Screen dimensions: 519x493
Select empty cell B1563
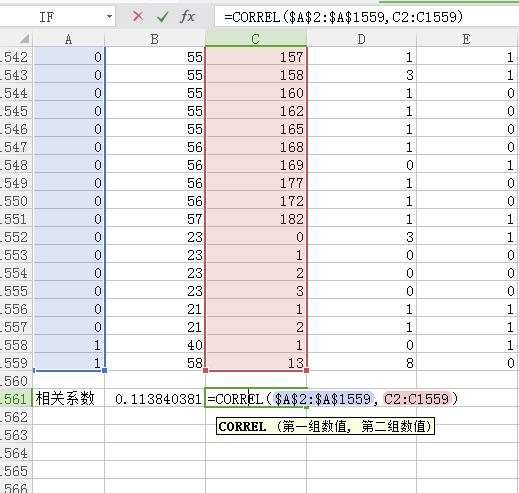click(x=155, y=435)
